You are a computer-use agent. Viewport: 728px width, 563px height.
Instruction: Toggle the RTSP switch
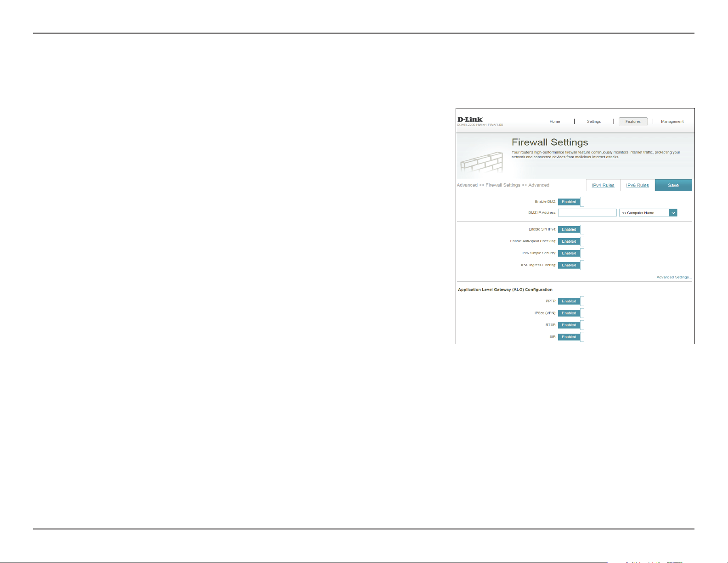pyautogui.click(x=571, y=325)
